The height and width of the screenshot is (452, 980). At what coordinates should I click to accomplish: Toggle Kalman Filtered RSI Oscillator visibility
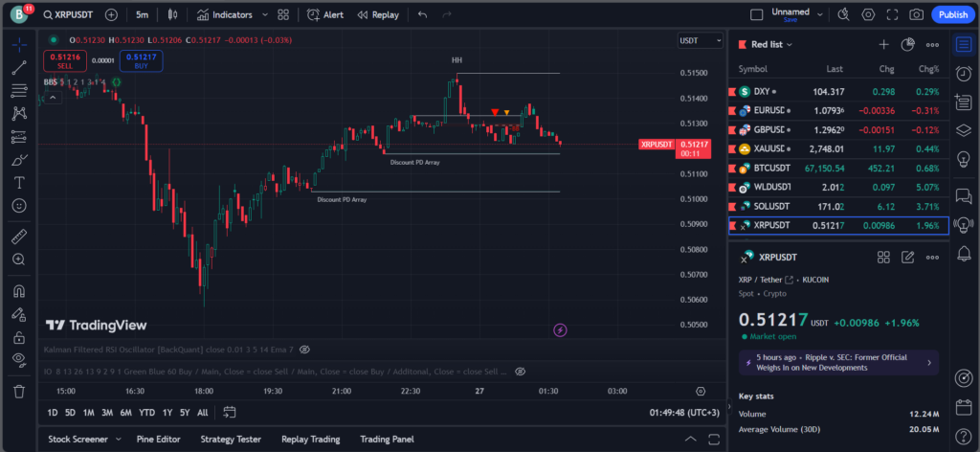click(305, 349)
